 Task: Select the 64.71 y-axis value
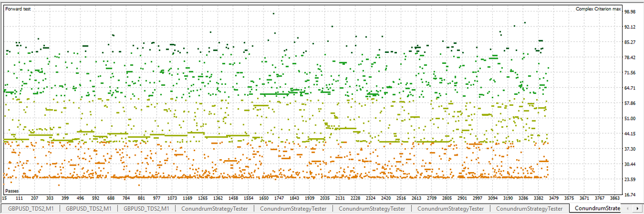point(631,88)
